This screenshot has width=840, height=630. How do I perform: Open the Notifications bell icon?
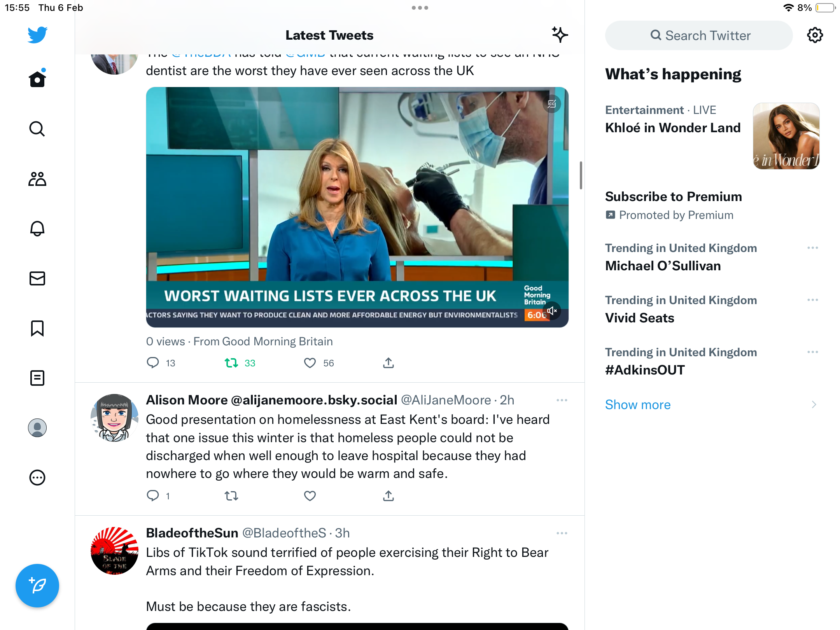(37, 229)
